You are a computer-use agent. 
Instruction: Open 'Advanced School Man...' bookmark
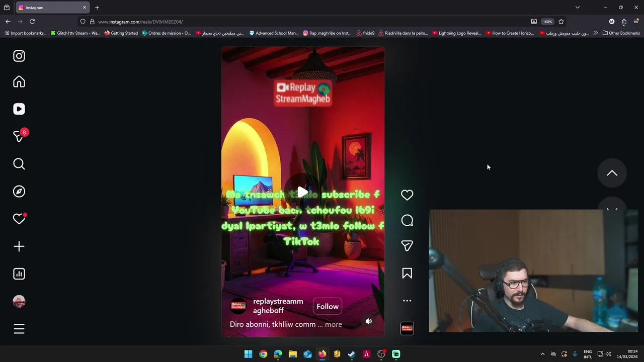pyautogui.click(x=274, y=33)
